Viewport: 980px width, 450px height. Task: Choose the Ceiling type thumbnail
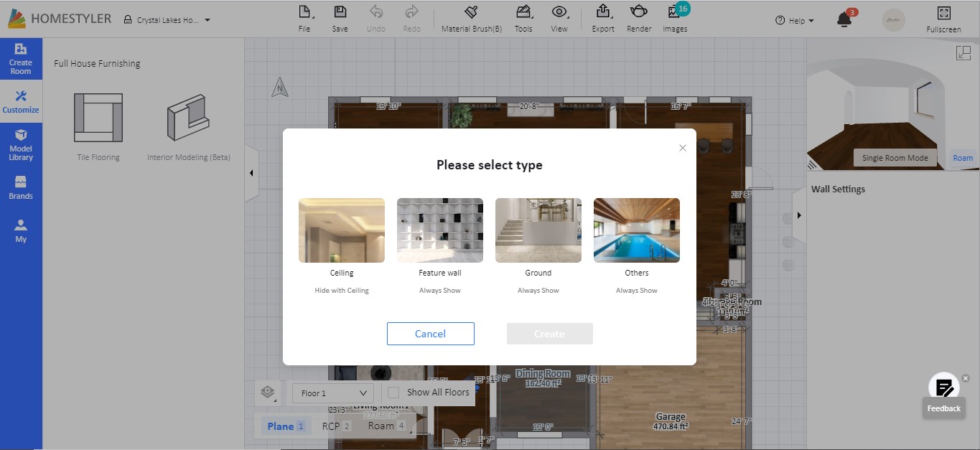[x=342, y=230]
